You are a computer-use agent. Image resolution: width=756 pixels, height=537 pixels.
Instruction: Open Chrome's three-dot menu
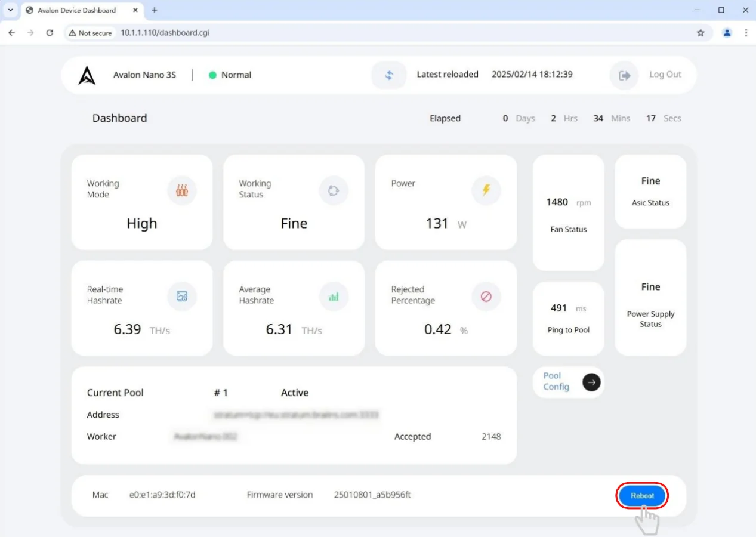746,33
